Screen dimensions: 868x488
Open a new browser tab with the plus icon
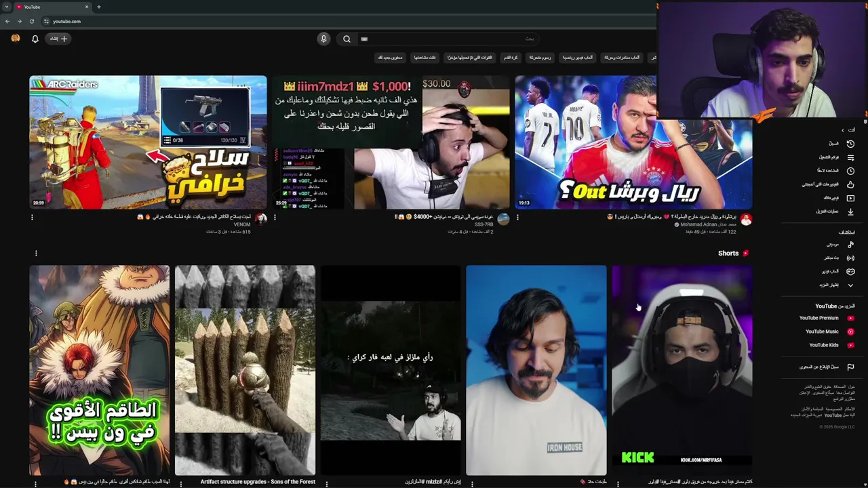[x=98, y=7]
